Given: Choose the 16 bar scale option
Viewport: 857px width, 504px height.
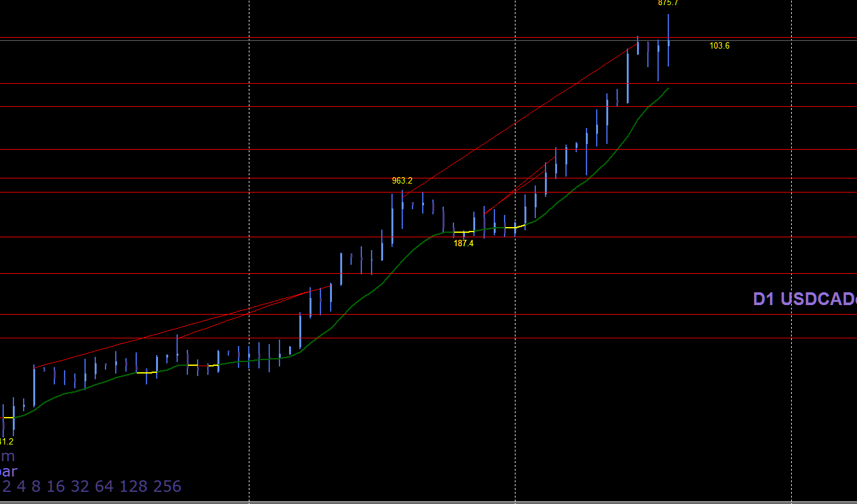Looking at the screenshot, I should tap(56, 487).
